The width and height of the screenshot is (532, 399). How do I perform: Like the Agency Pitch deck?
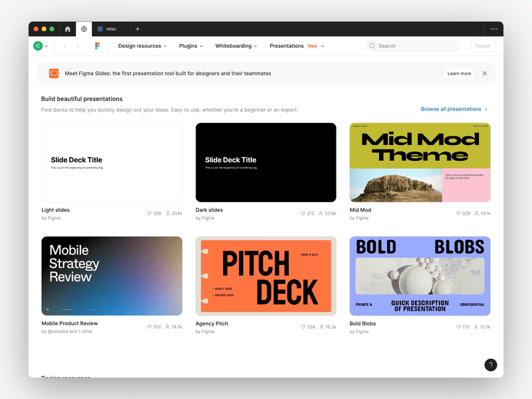(303, 327)
